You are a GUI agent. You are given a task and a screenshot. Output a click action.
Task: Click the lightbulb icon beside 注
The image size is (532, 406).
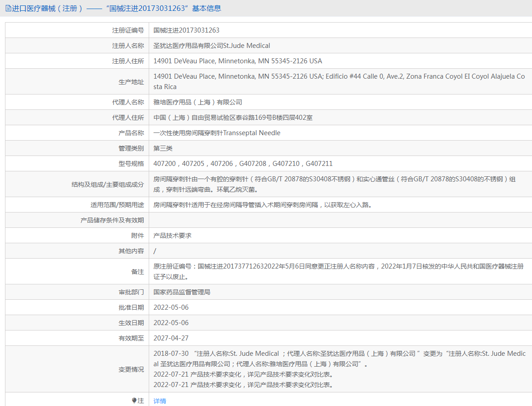pyautogui.click(x=134, y=401)
